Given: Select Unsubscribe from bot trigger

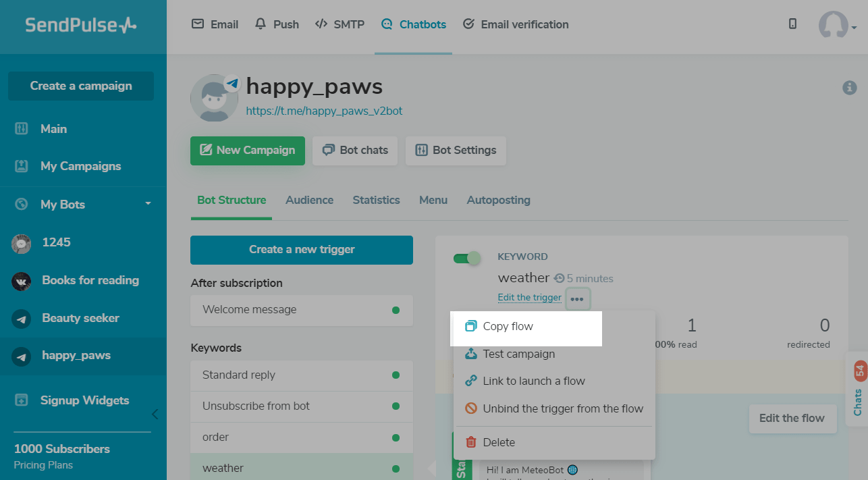Looking at the screenshot, I should [x=302, y=406].
